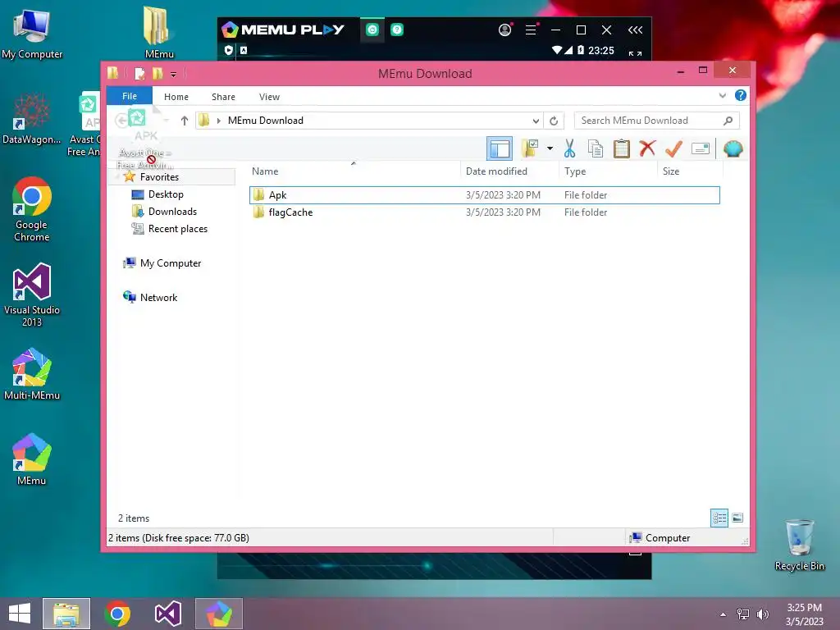This screenshot has height=630, width=840.
Task: Show hidden system tray icons
Action: [x=724, y=614]
